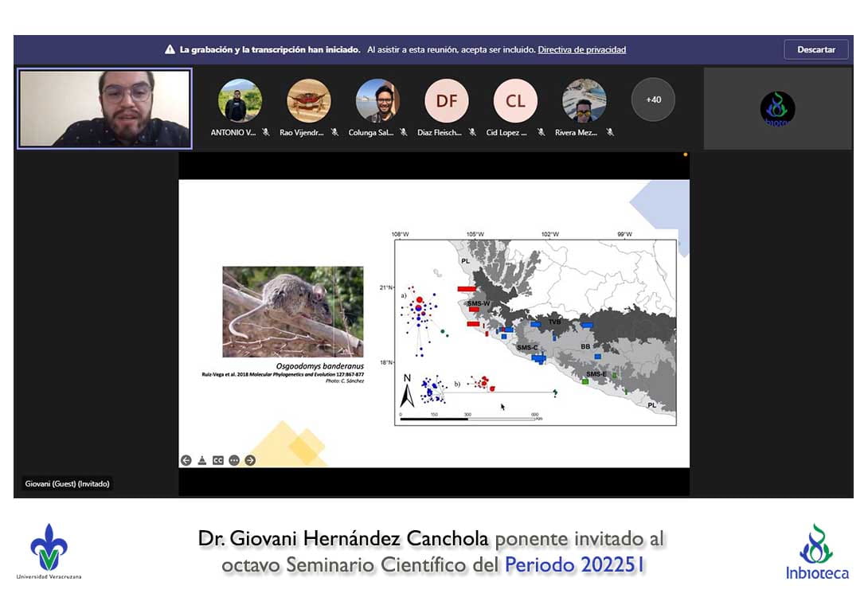
Task: Open the slide more options ellipsis
Action: 234,460
